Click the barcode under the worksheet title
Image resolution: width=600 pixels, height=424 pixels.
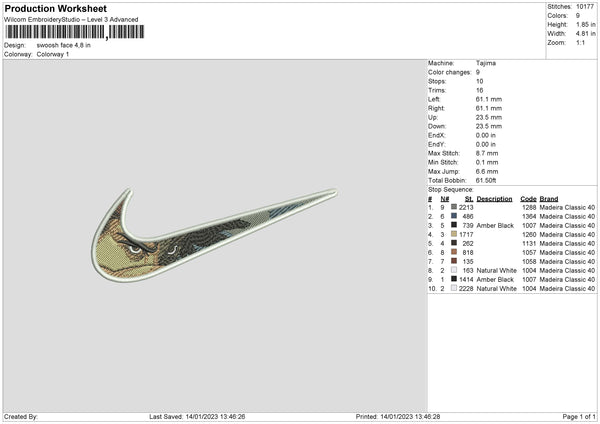pyautogui.click(x=75, y=32)
